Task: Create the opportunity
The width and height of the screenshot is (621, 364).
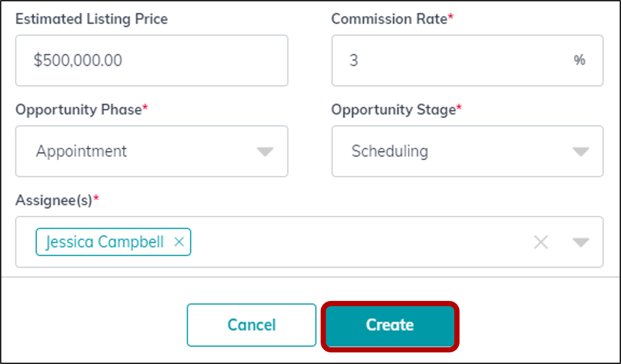Action: click(x=389, y=325)
